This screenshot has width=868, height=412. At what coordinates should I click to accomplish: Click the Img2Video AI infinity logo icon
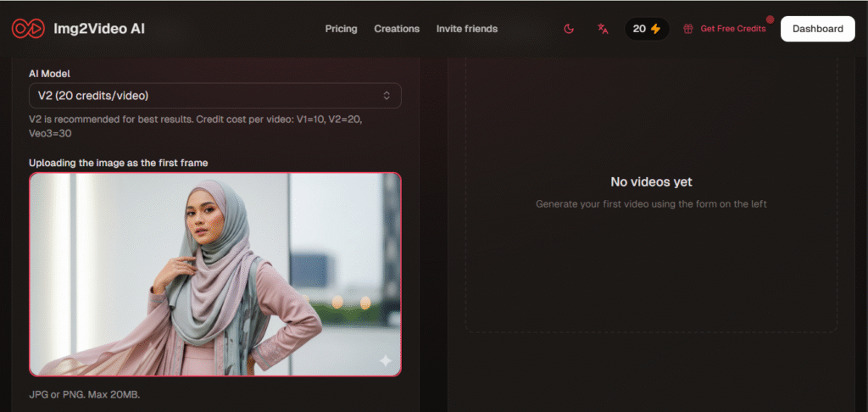[28, 29]
